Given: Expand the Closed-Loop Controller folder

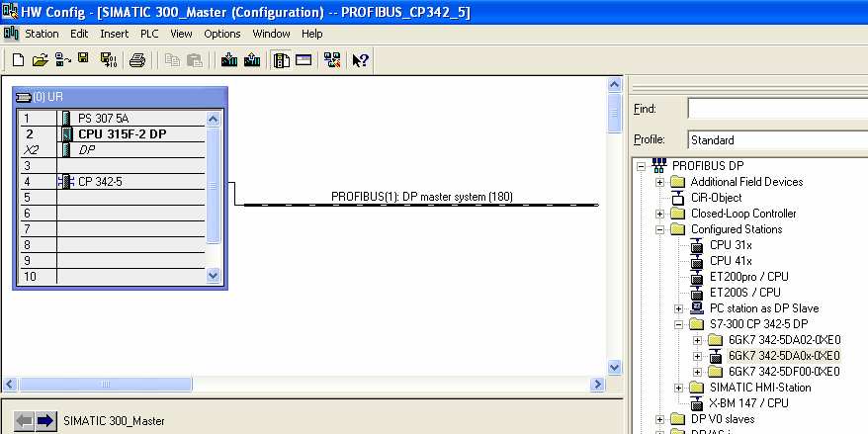Looking at the screenshot, I should pos(659,214).
